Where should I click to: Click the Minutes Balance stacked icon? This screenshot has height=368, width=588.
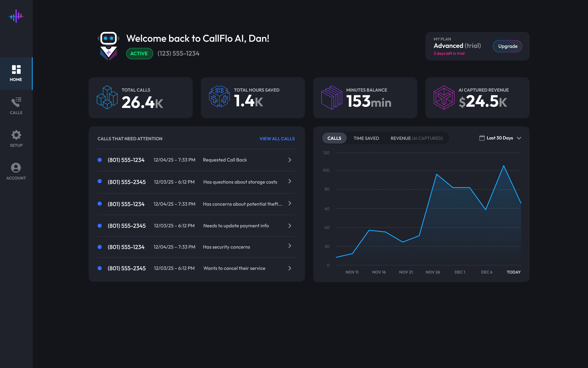(x=332, y=97)
